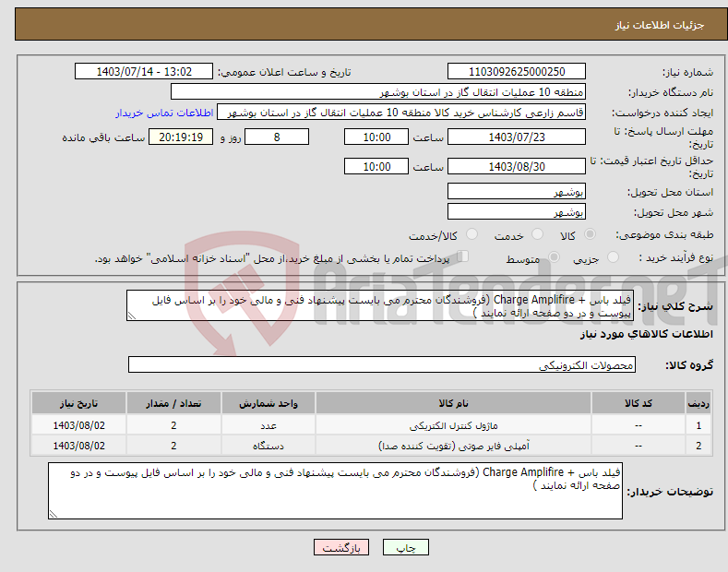
Task: Click the resize handle of شرح کلی نیاز textarea
Action: (132, 316)
